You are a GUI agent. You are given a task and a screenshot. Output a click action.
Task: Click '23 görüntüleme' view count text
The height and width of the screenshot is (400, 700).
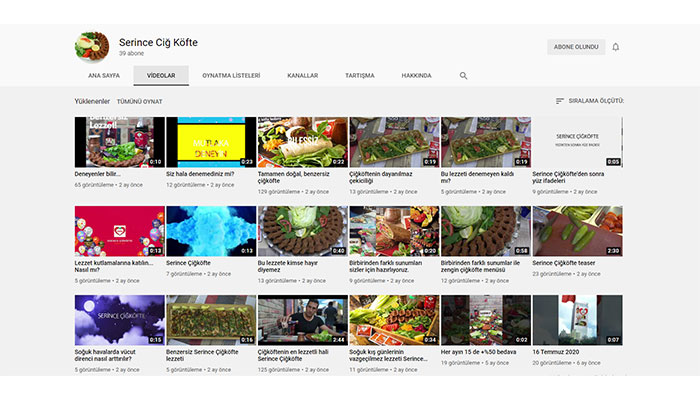click(552, 274)
